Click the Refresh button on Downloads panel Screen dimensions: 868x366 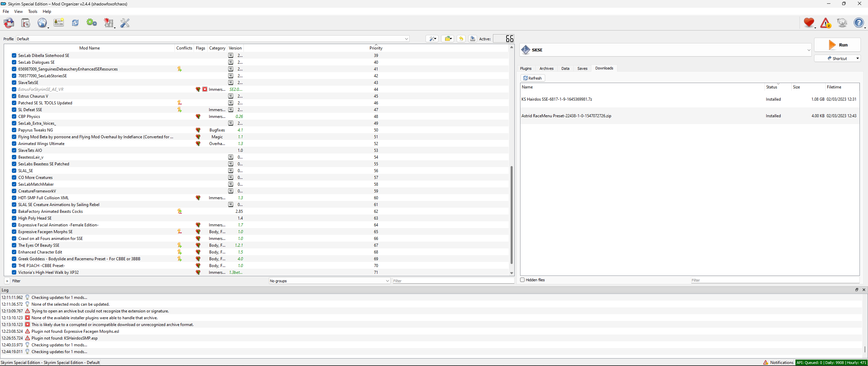532,78
